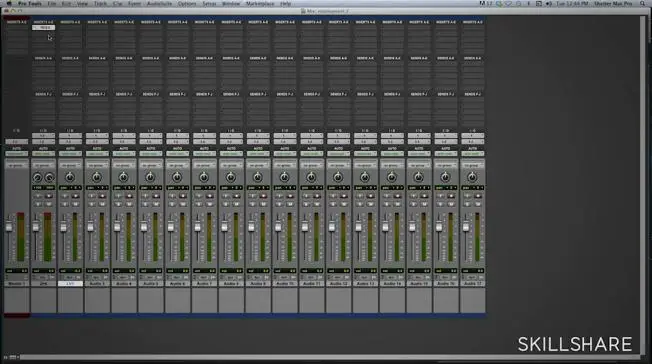
Task: Open the group selector on Audio 15
Action: [x=418, y=166]
